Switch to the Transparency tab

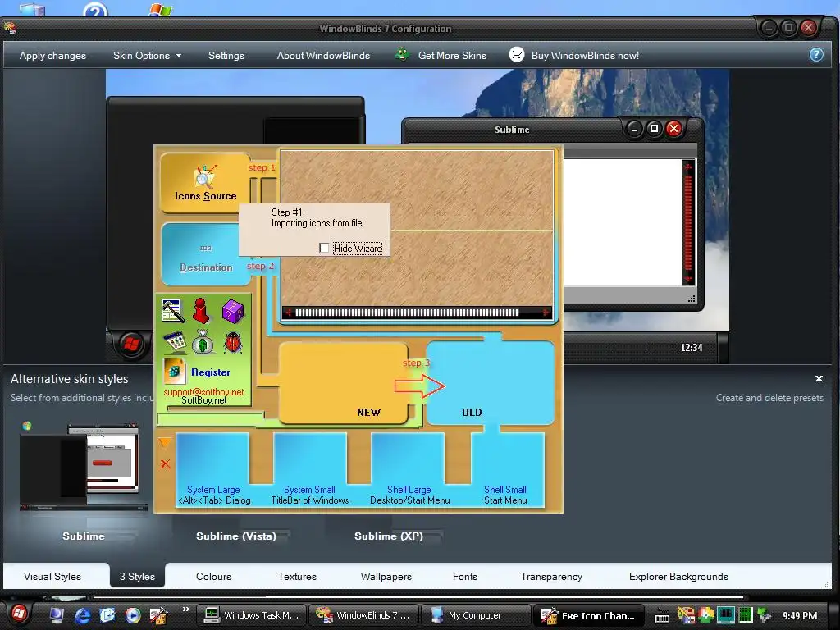(551, 577)
